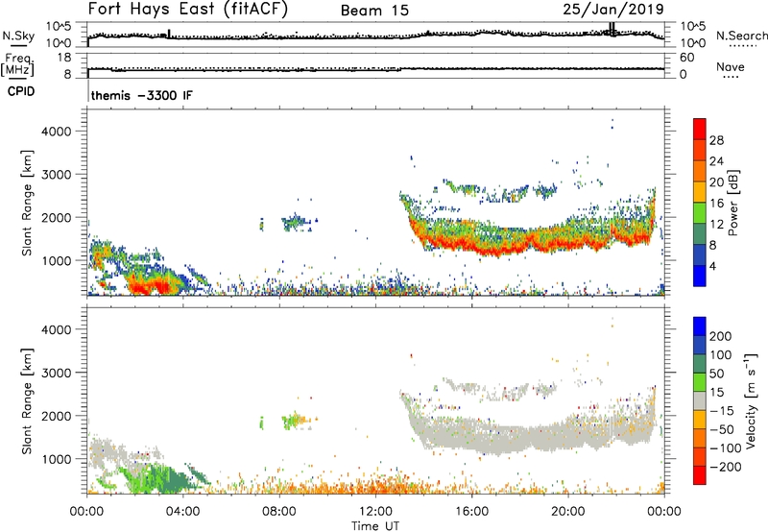Viewport: 768px width, 532px height.
Task: Pick the top blue Velocity colorbar segment
Action: coord(700,326)
